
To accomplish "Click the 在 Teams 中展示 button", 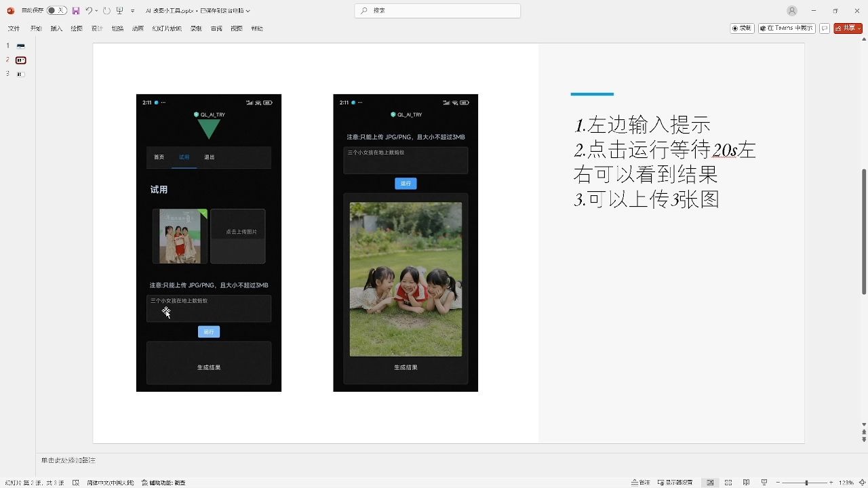I will click(787, 28).
